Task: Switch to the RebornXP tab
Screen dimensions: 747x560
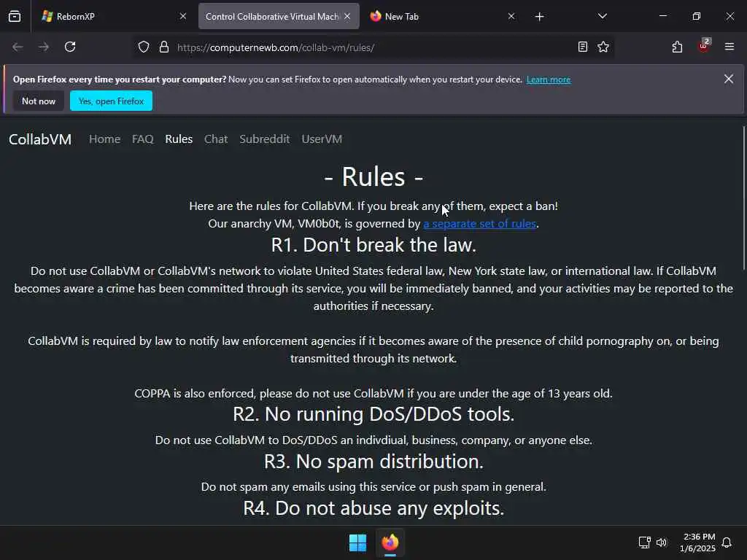Action: pyautogui.click(x=115, y=16)
